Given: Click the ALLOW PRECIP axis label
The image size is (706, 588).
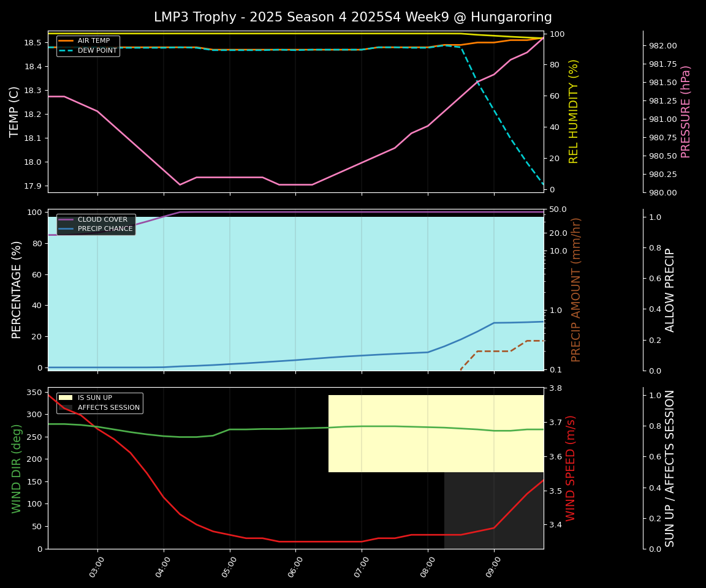Looking at the screenshot, I should pyautogui.click(x=670, y=290).
